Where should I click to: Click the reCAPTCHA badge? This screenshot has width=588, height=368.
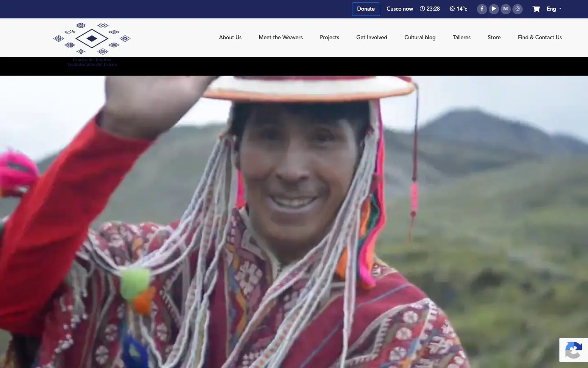click(574, 350)
